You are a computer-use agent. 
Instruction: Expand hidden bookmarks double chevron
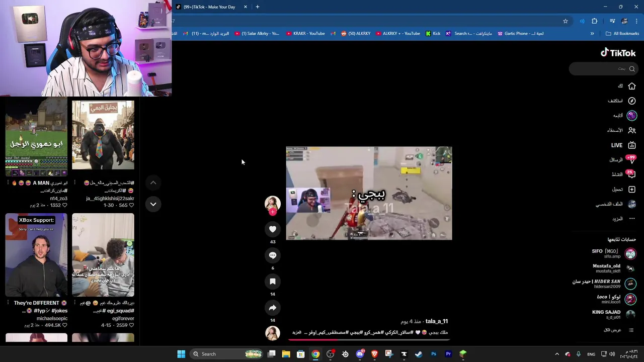tap(592, 34)
